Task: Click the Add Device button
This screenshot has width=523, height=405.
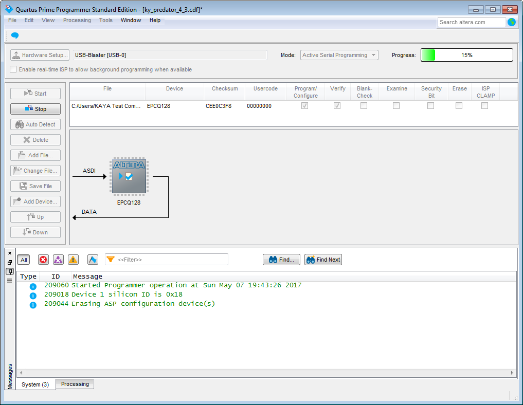Action: point(35,201)
